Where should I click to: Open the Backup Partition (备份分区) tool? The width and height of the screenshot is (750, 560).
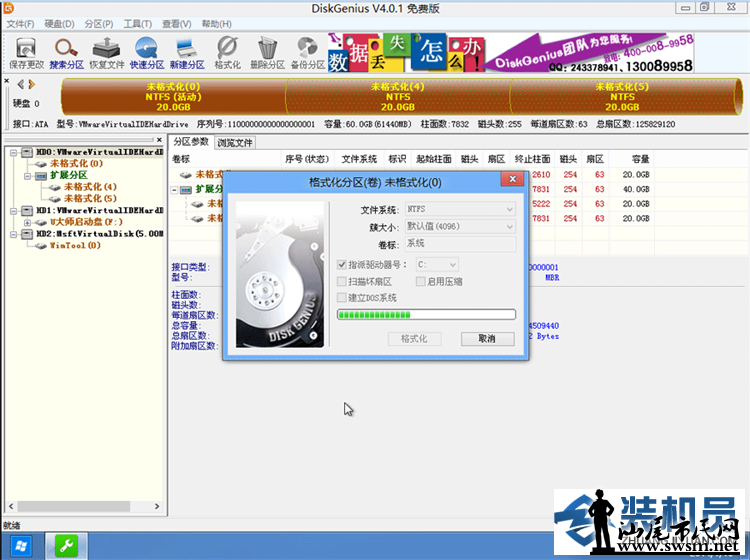coord(308,53)
